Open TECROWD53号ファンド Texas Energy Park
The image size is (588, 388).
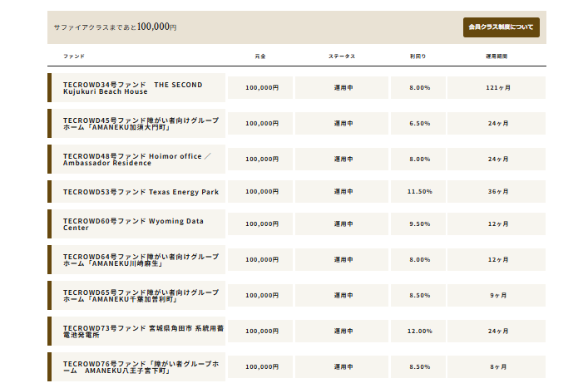[136, 191]
